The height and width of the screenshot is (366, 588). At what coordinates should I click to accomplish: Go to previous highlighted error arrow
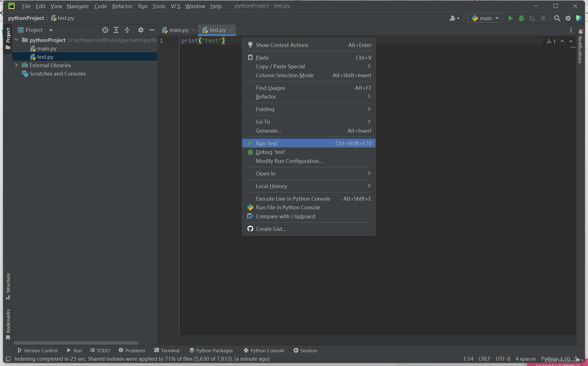click(562, 41)
